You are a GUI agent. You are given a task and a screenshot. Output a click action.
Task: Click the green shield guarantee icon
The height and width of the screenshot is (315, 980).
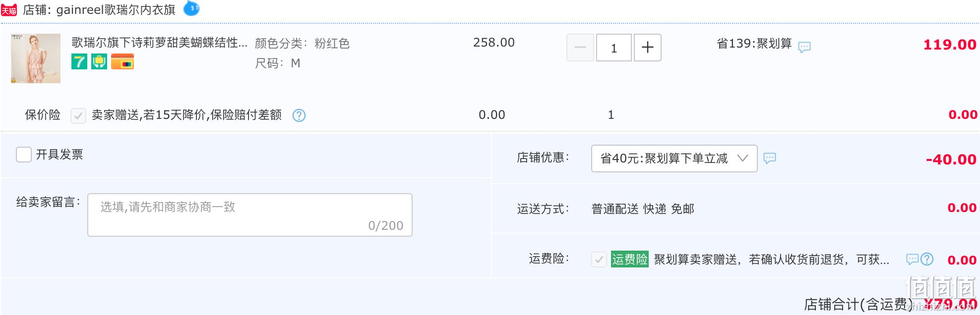(99, 62)
